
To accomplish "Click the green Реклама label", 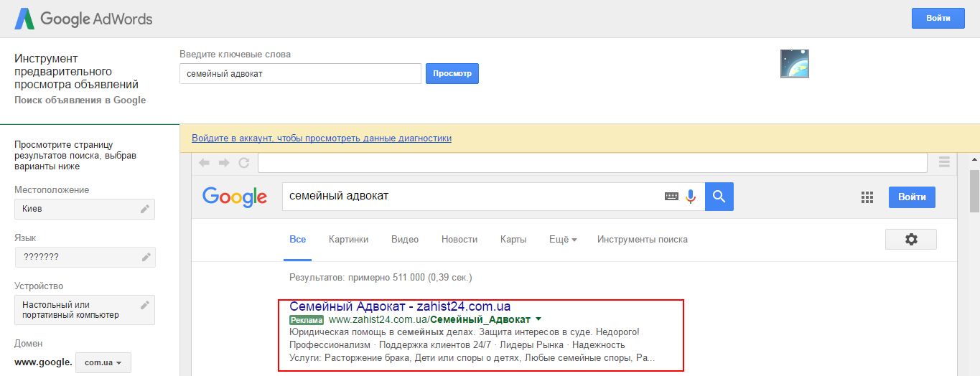I will [x=307, y=319].
